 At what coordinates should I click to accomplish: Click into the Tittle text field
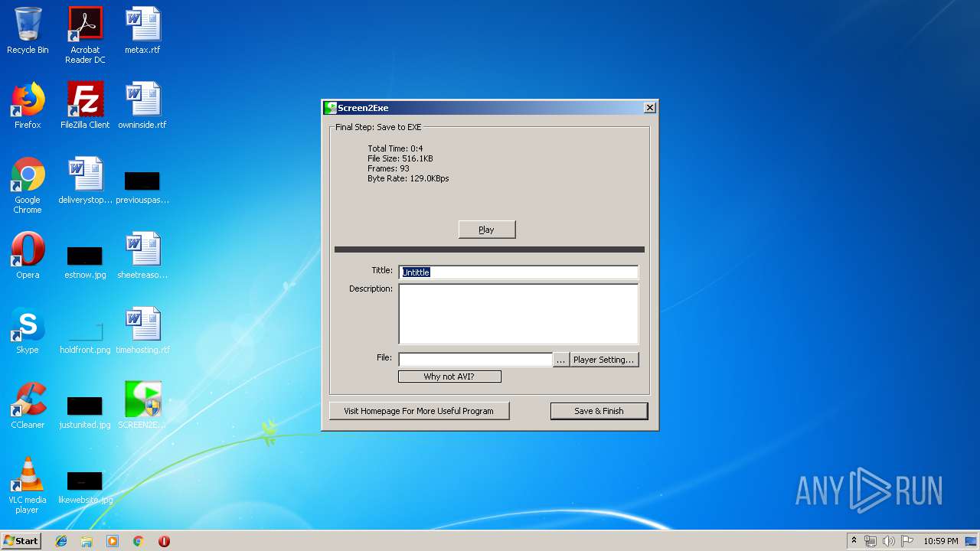[x=518, y=272]
